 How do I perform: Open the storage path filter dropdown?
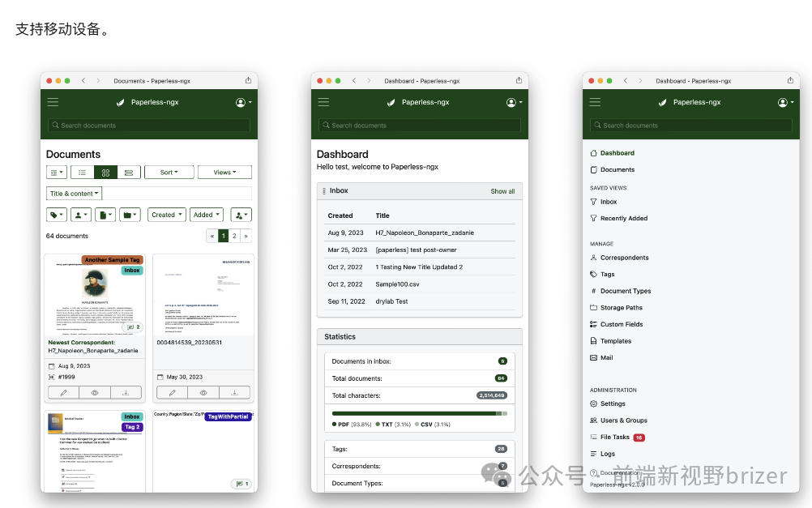pyautogui.click(x=130, y=215)
